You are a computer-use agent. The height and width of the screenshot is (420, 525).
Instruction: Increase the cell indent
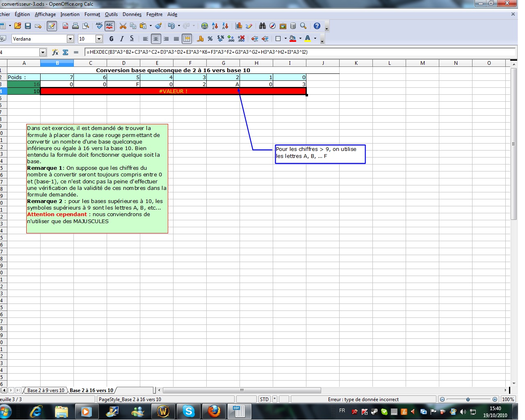(265, 39)
